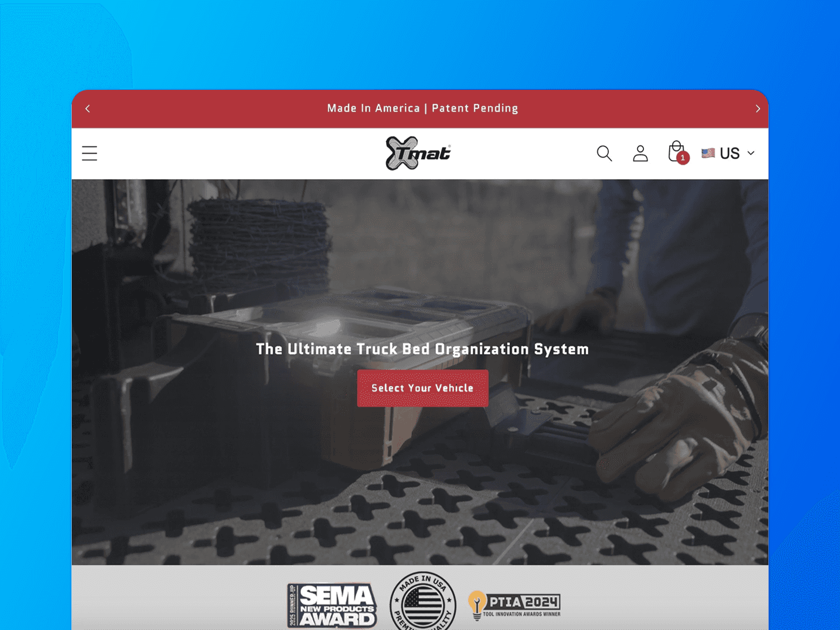Click the US country label text
Screen dimensions: 840x630
pyautogui.click(x=730, y=153)
